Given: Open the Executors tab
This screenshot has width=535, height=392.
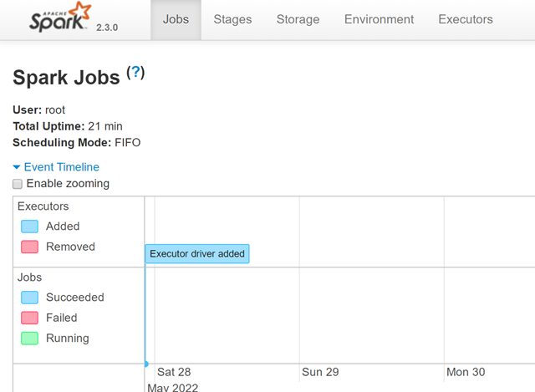Looking at the screenshot, I should (466, 19).
